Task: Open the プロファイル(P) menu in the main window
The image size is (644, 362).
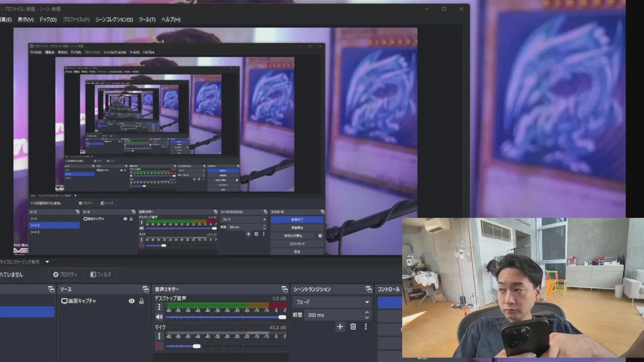Action: (x=76, y=20)
